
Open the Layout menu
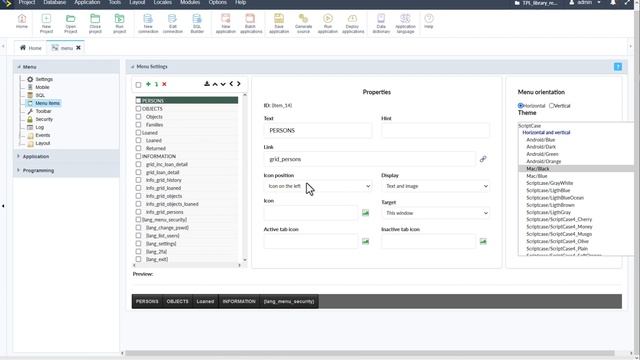coord(137,2)
